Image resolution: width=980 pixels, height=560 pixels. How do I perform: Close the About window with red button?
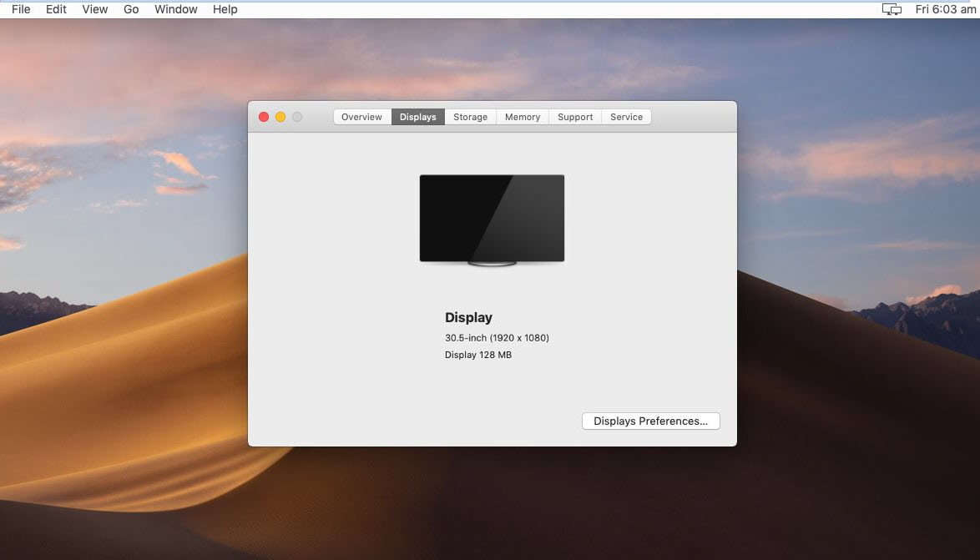pos(264,117)
